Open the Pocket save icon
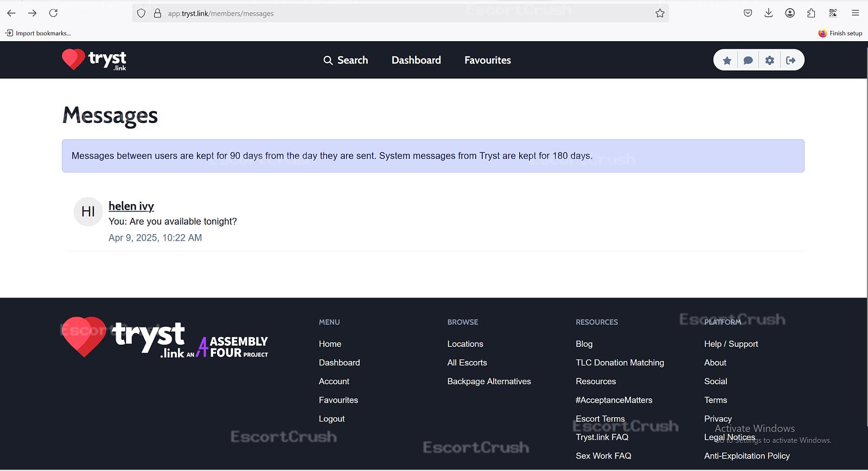The image size is (868, 471). [x=748, y=13]
